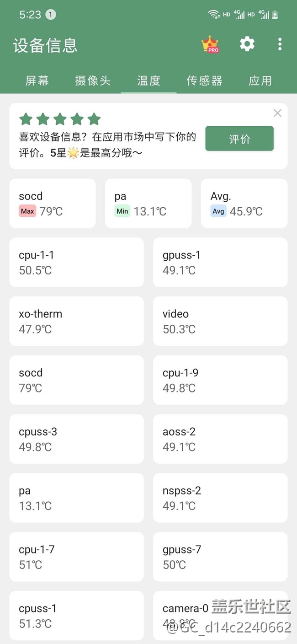Viewport: 297px width, 644px height.
Task: Switch to the 摄像头 tab
Action: tap(93, 81)
